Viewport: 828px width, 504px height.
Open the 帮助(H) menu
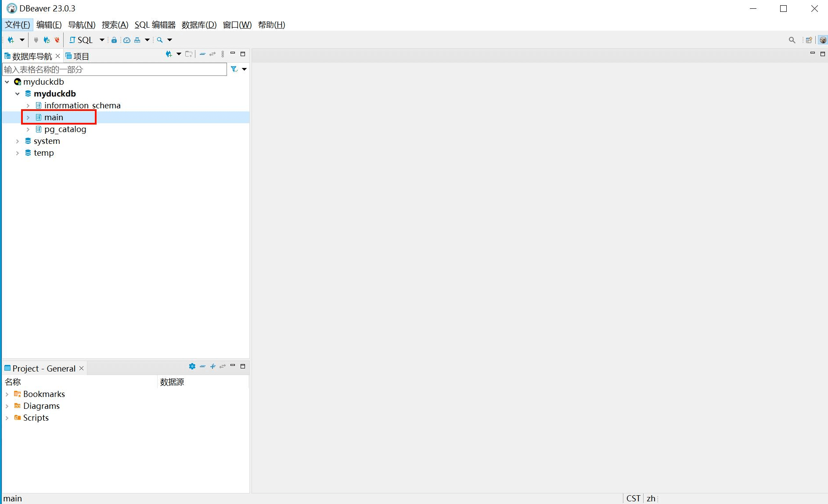(272, 25)
